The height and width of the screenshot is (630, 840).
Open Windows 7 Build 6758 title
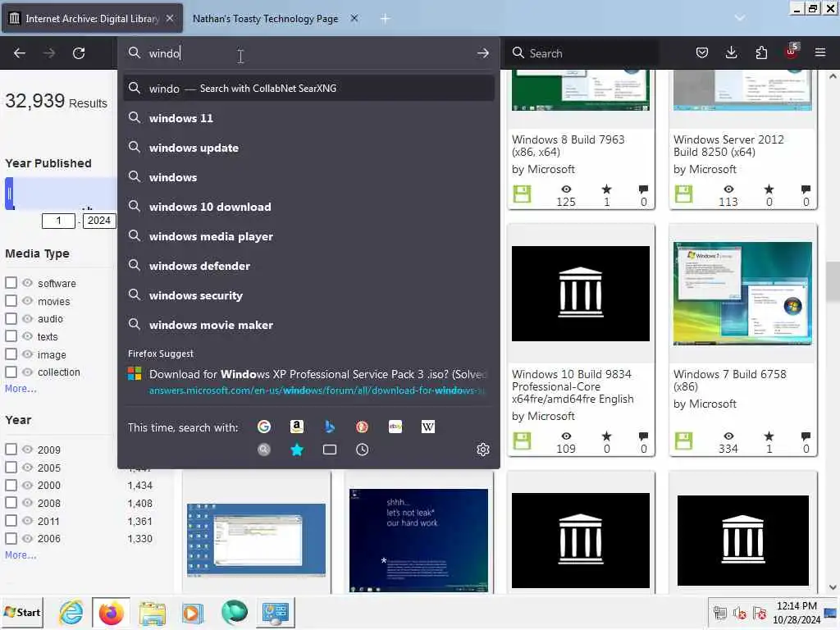coord(729,380)
